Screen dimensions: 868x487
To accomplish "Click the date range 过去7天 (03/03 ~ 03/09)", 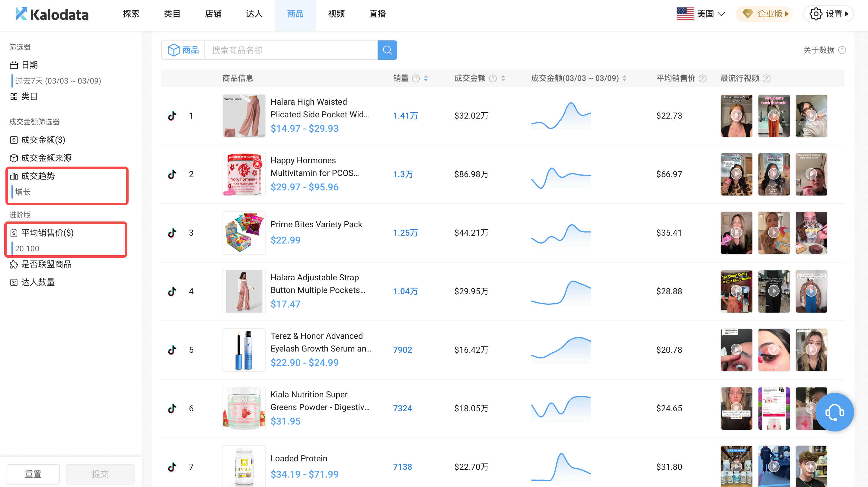I will pyautogui.click(x=58, y=81).
